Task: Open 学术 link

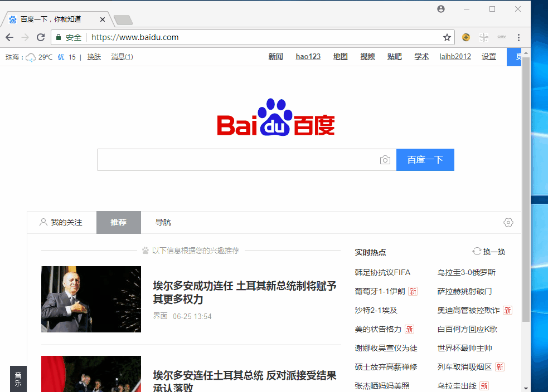Action: point(421,57)
